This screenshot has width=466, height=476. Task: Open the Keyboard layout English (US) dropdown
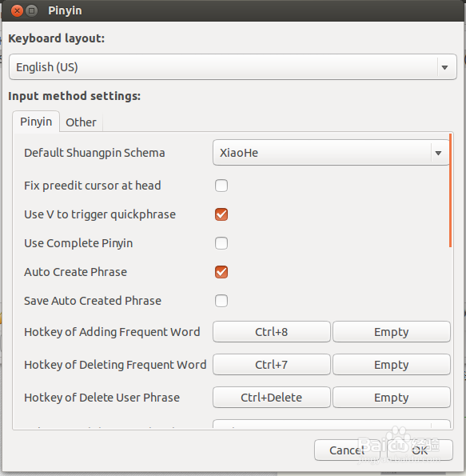233,67
